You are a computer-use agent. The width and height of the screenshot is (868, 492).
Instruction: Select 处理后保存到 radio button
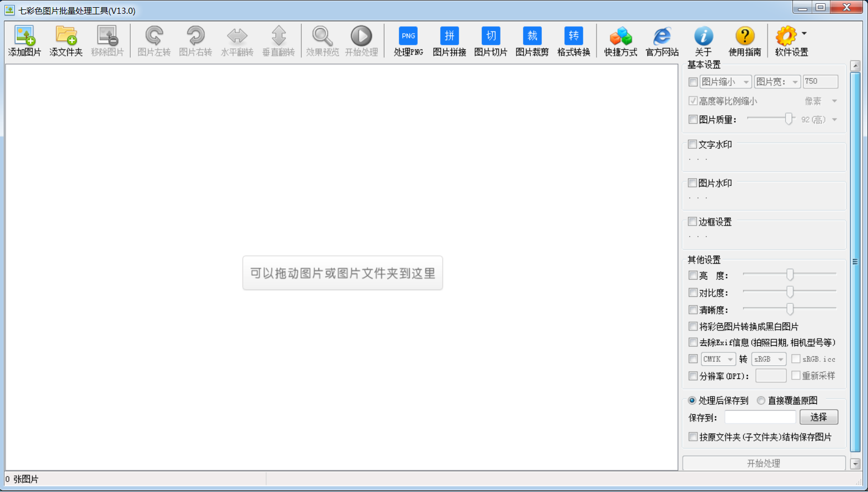click(692, 400)
